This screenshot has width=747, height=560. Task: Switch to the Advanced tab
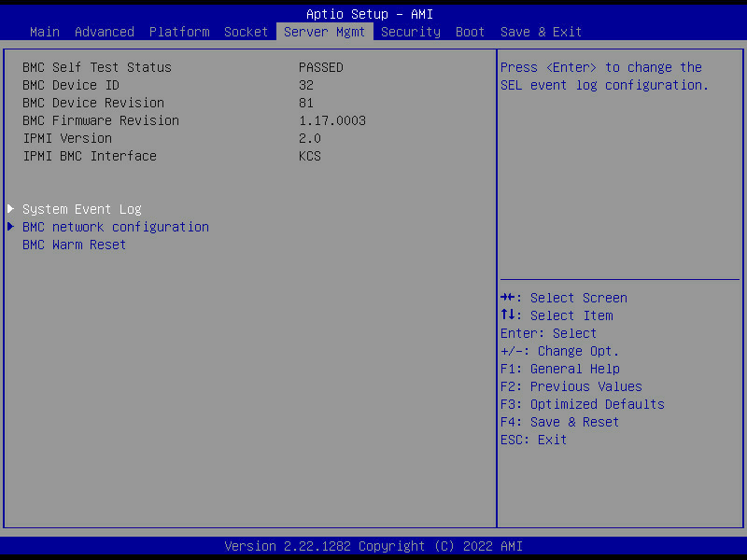[105, 32]
